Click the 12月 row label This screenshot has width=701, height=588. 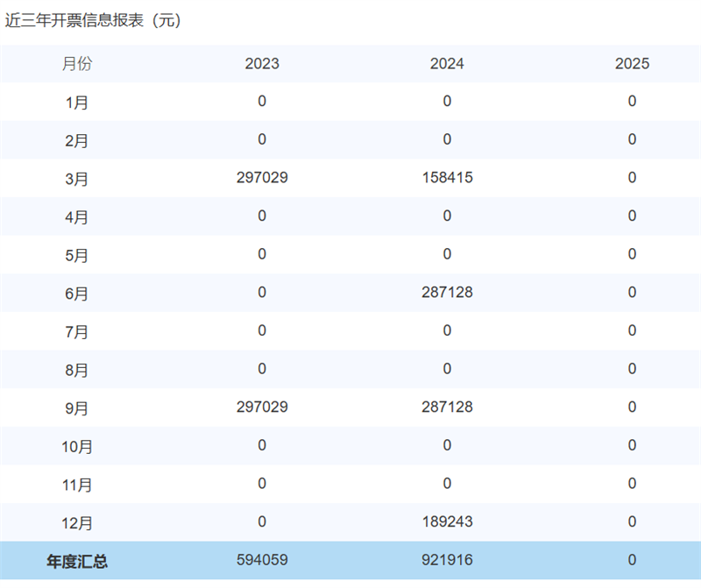tap(79, 521)
